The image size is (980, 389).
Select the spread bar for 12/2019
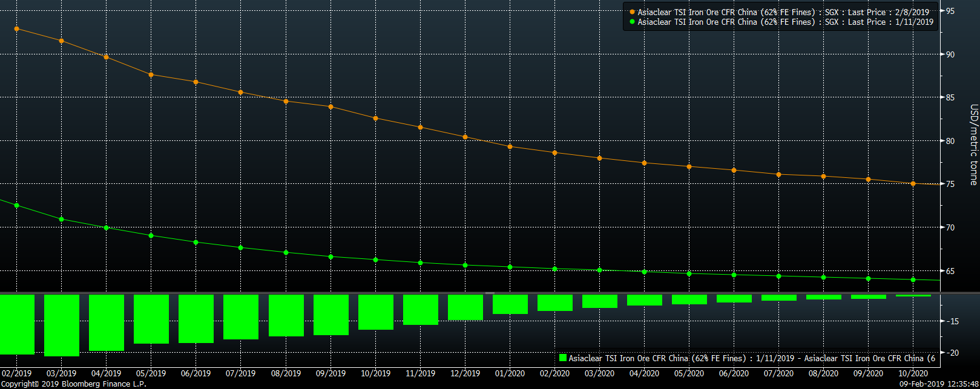coord(465,307)
